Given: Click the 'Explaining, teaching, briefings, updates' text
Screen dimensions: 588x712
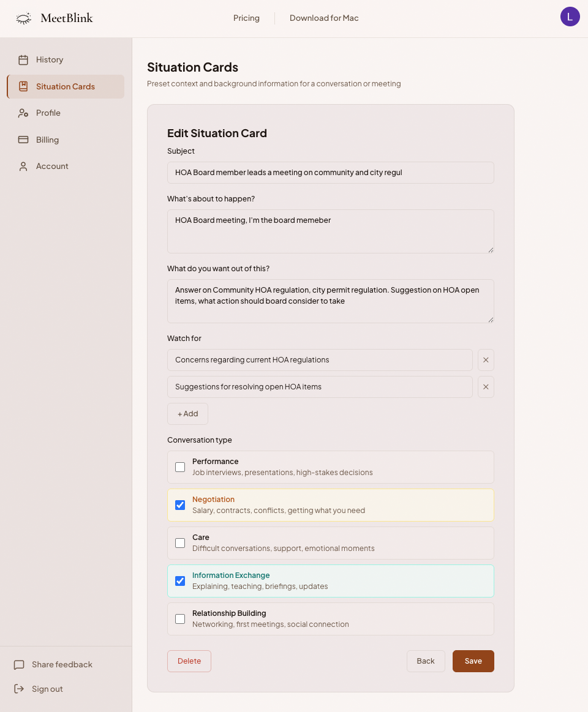Looking at the screenshot, I should pos(260,586).
